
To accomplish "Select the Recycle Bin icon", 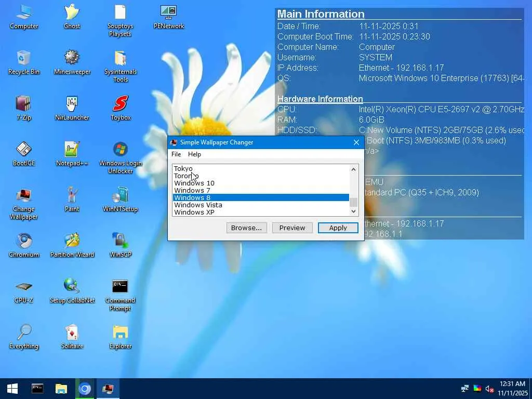I will pyautogui.click(x=24, y=63).
